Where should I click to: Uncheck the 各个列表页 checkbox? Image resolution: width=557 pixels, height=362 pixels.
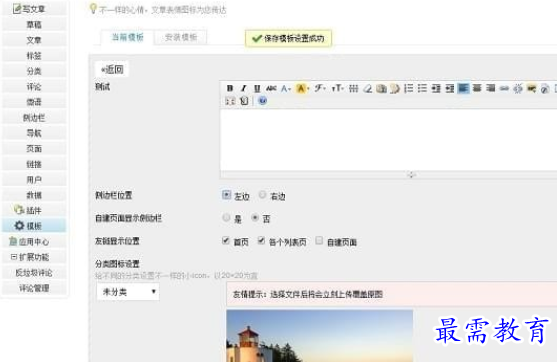[261, 241]
